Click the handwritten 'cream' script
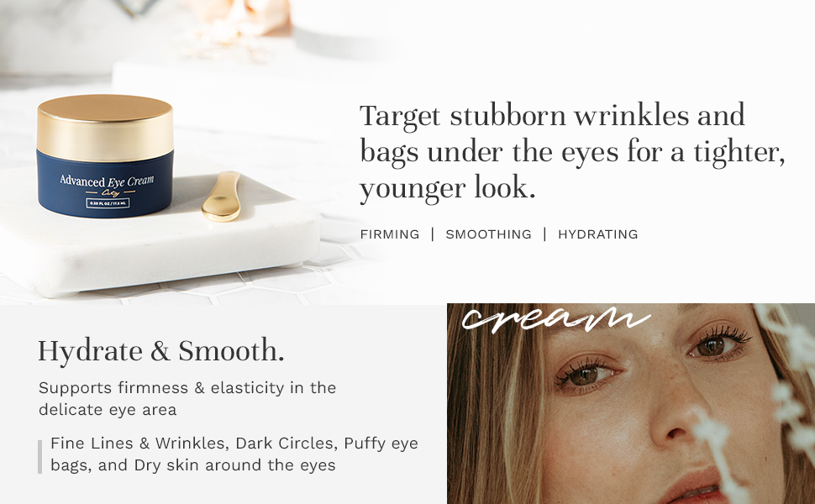The width and height of the screenshot is (815, 504). tap(555, 318)
